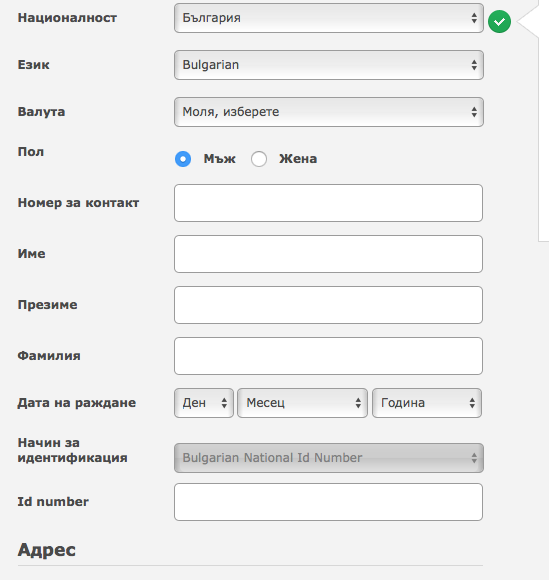Click the Мъж label text

coord(219,159)
